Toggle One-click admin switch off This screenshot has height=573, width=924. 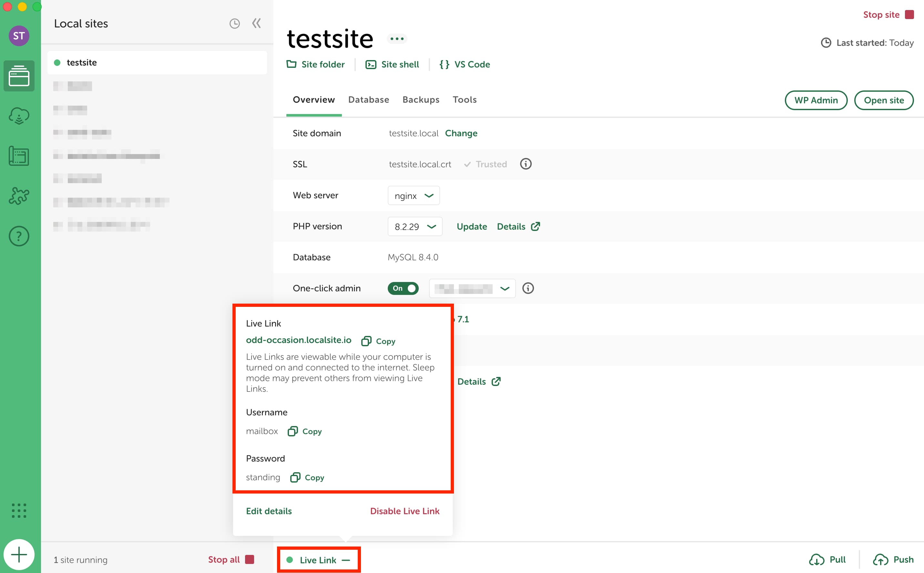tap(403, 288)
